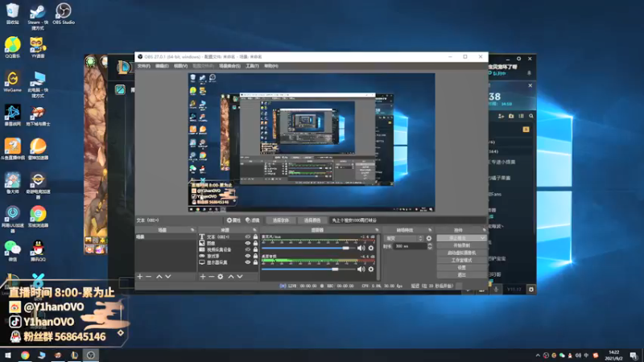Open the Steam shortcut on the desktop
Screen dimensions: 644x362
click(x=38, y=16)
